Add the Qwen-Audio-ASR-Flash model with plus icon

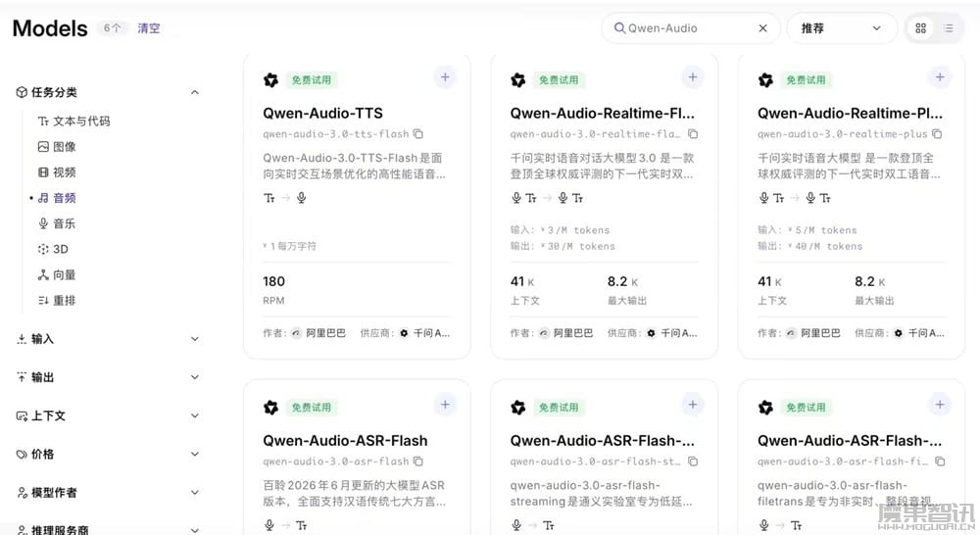click(x=445, y=405)
